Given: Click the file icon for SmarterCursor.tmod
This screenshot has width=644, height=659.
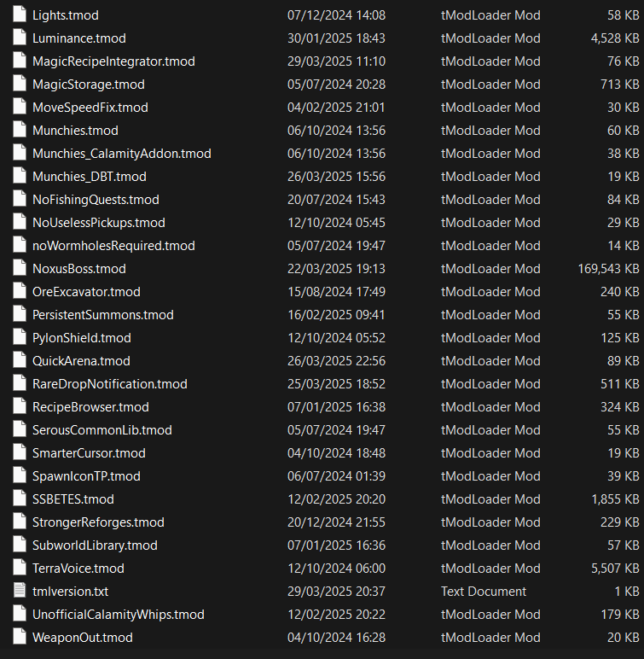Looking at the screenshot, I should pyautogui.click(x=20, y=452).
